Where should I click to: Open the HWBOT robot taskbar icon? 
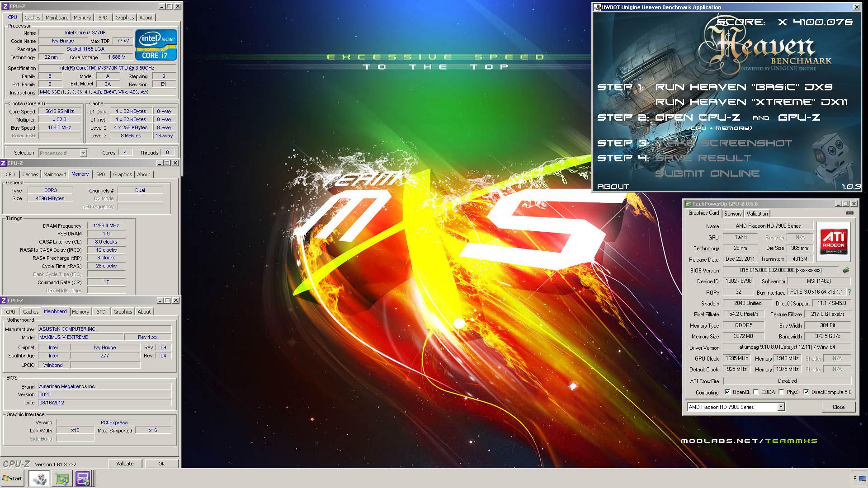tap(39, 478)
